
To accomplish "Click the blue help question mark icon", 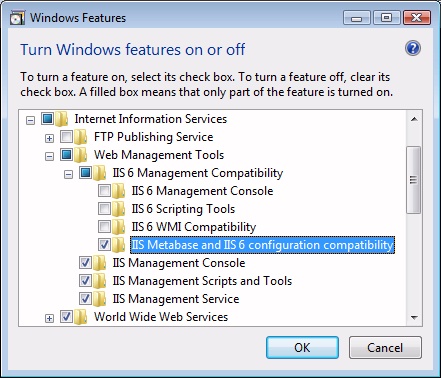I will tap(413, 48).
